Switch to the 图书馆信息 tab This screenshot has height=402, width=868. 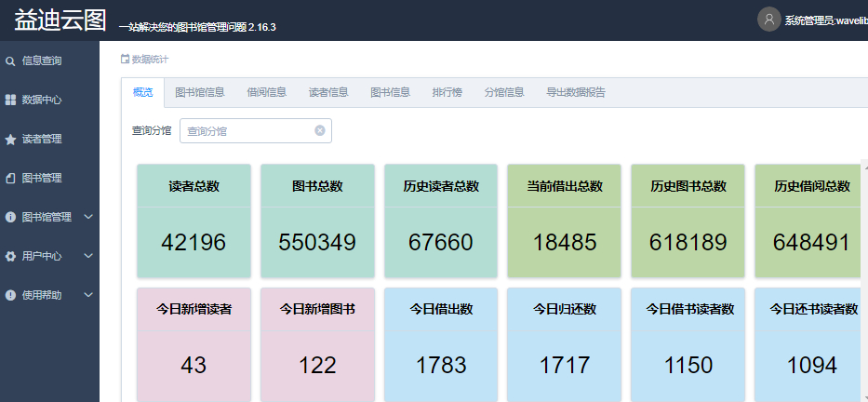click(x=199, y=92)
